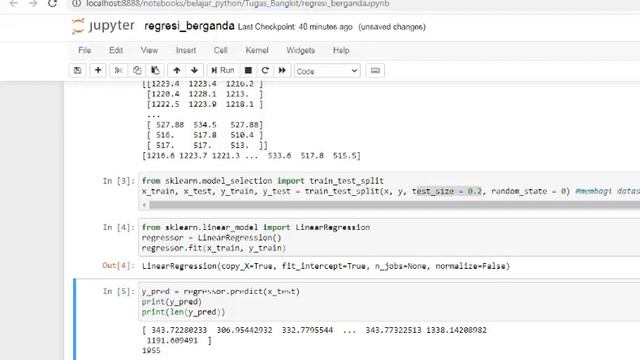The height and width of the screenshot is (360, 640).
Task: Insert cell below with plus icon
Action: (98, 71)
